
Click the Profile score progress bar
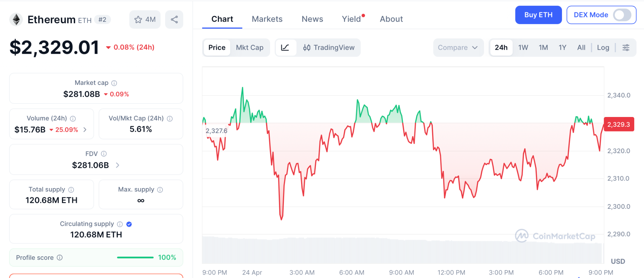135,258
